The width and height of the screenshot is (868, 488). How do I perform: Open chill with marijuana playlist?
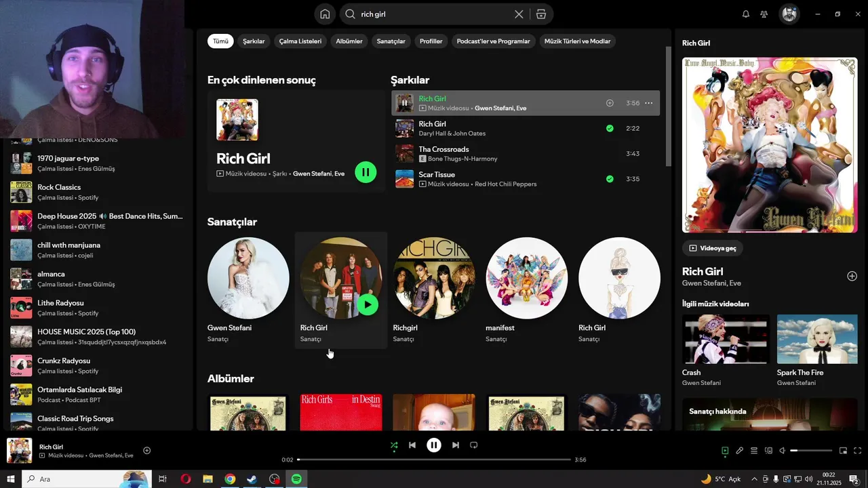[x=97, y=250]
